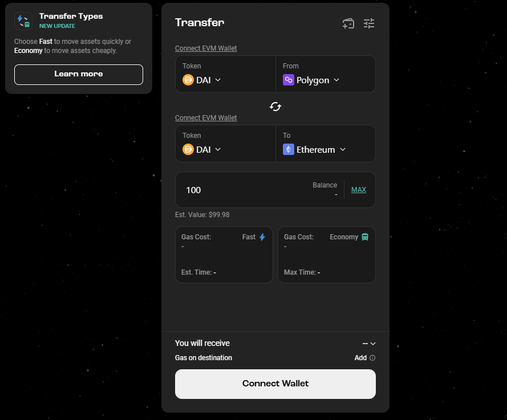This screenshot has height=420, width=507.
Task: Click the green bus Economy icon
Action: tap(365, 237)
